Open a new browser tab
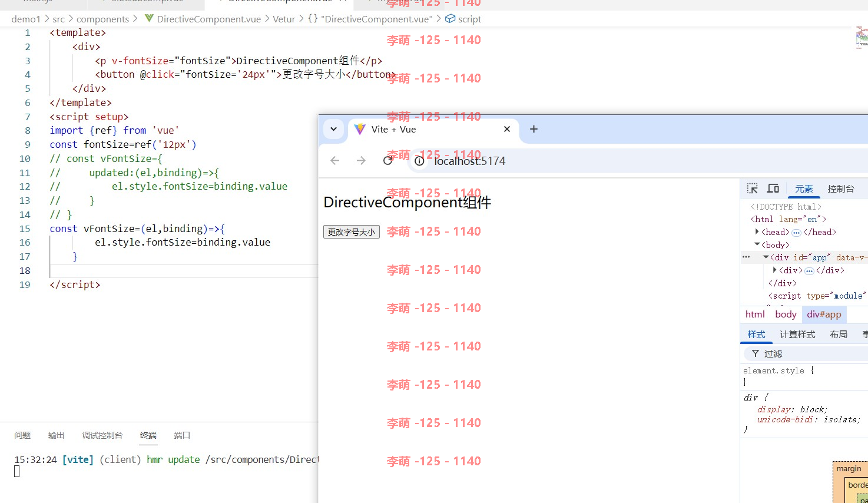Image resolution: width=868 pixels, height=503 pixels. (x=534, y=129)
